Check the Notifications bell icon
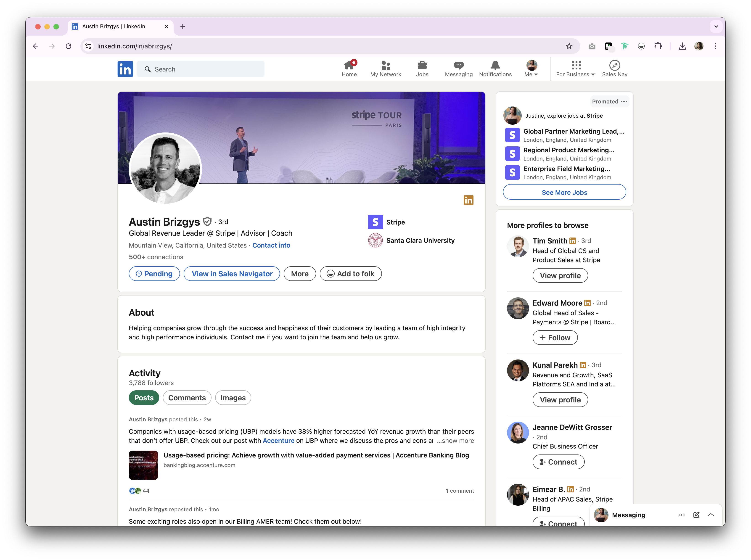Screen dimensions: 751x560 click(495, 65)
